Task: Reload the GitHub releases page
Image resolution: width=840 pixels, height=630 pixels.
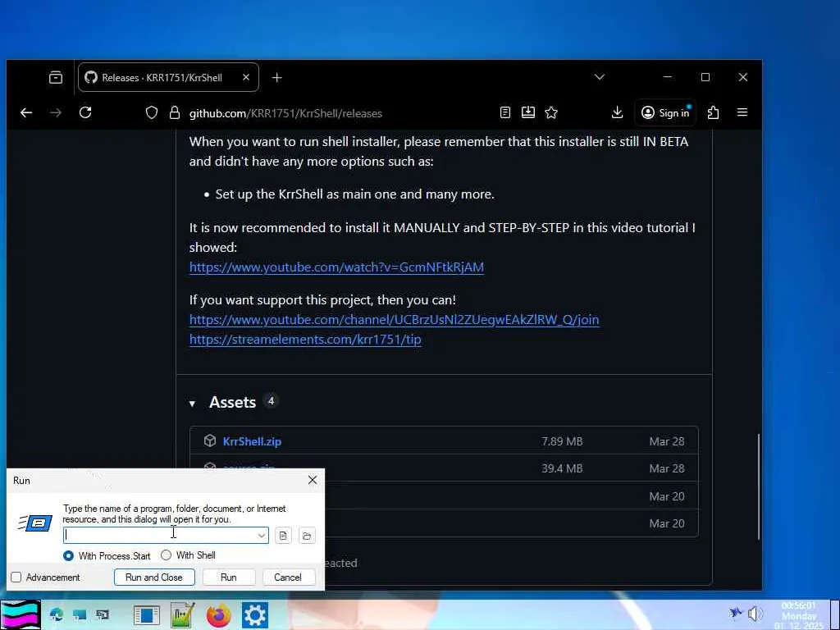Action: (x=85, y=112)
